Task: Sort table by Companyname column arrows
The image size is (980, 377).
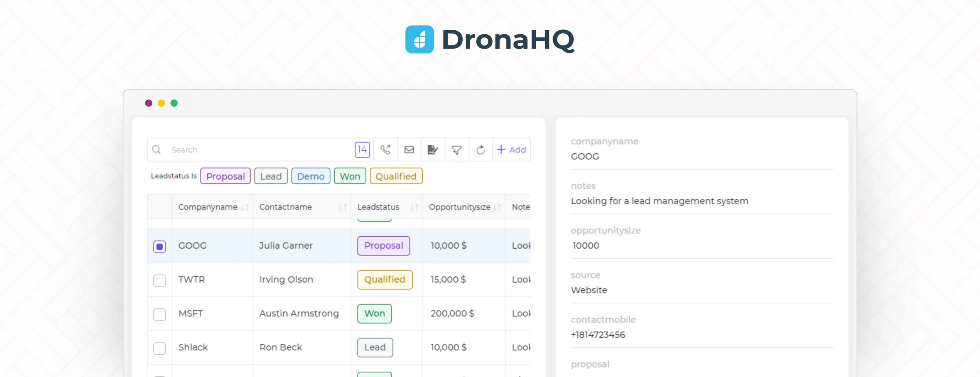Action: [245, 207]
